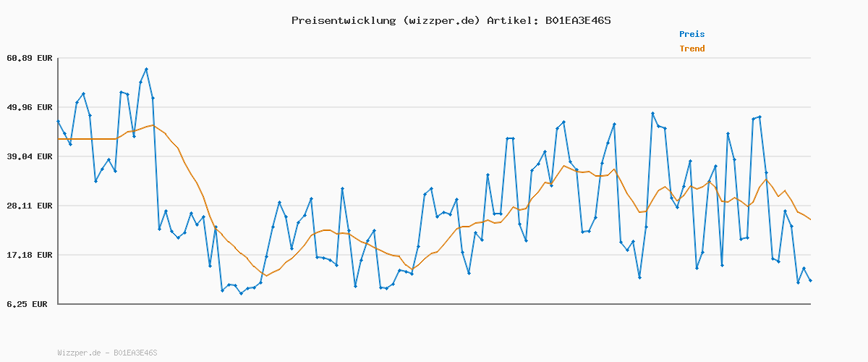Select the lowest point of the blue price line

pyautogui.click(x=241, y=293)
